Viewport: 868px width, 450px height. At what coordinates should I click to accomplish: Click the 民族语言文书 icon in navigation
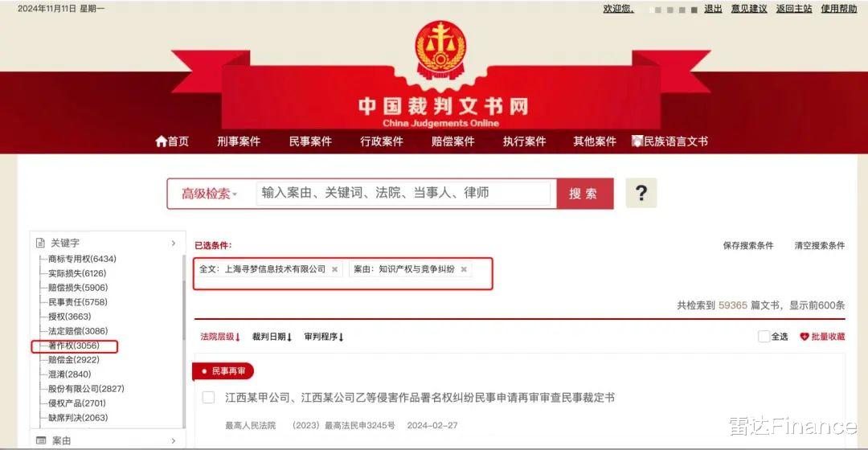coord(637,141)
